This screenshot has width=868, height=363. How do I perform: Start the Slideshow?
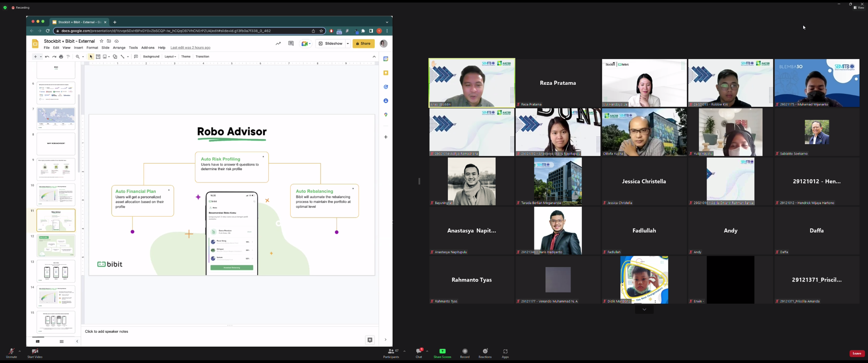[x=331, y=44]
